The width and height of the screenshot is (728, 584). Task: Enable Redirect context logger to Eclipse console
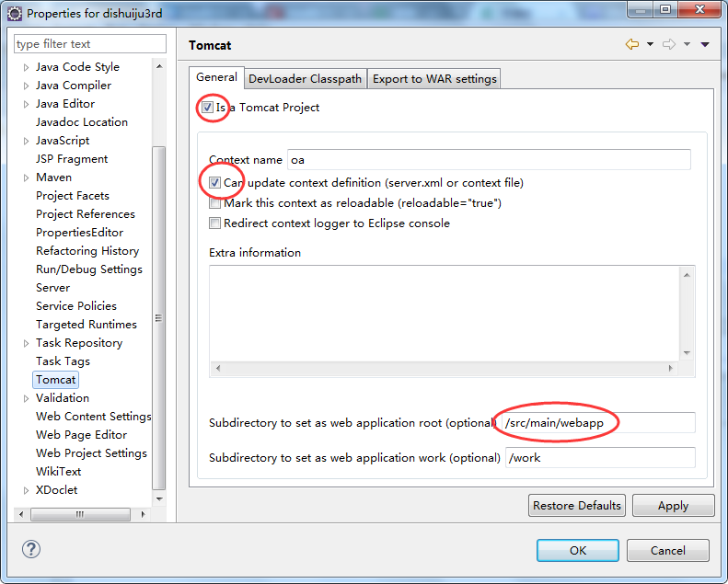click(x=214, y=223)
